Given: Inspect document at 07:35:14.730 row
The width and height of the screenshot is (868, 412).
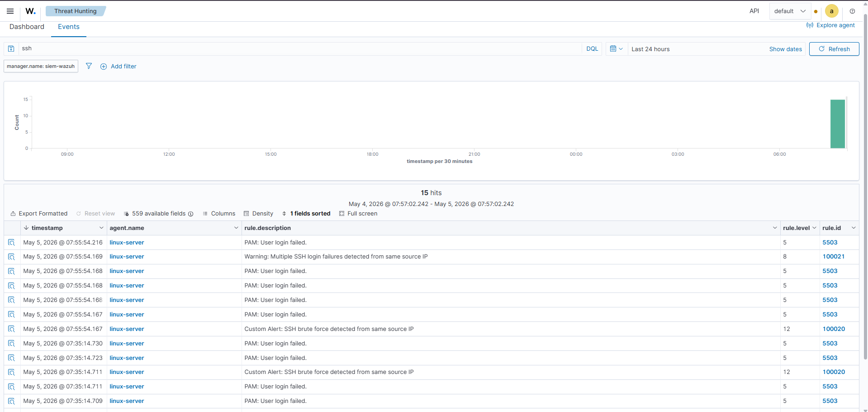Looking at the screenshot, I should coord(11,344).
